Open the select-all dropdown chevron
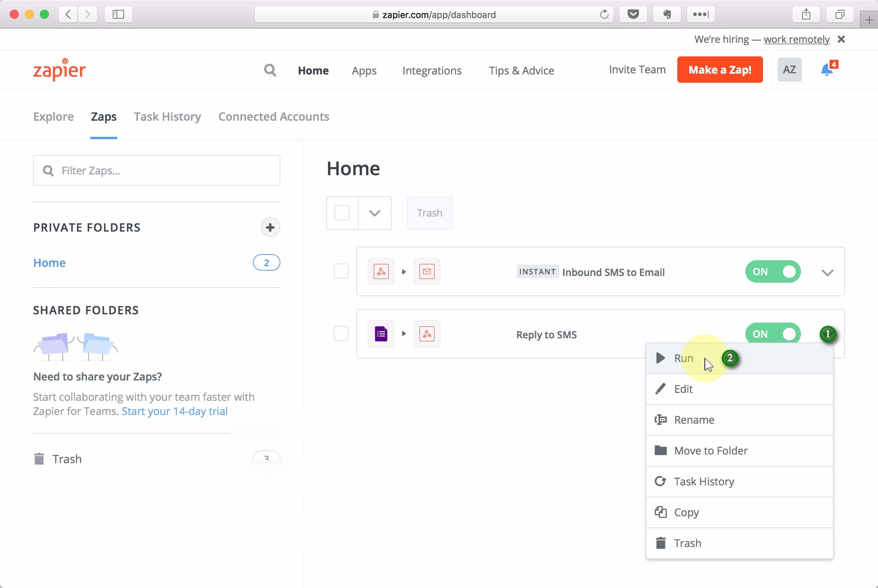The image size is (878, 588). (x=375, y=213)
